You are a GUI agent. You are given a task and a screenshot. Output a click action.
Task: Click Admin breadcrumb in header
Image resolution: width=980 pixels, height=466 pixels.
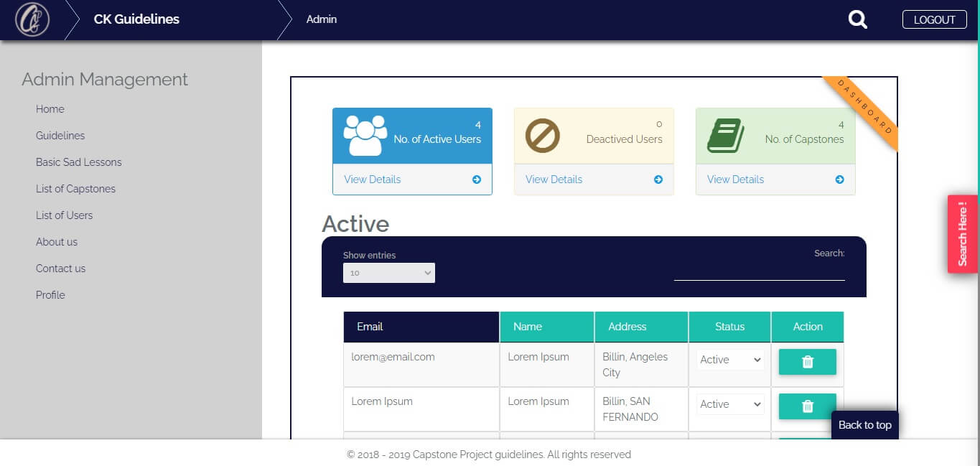322,19
